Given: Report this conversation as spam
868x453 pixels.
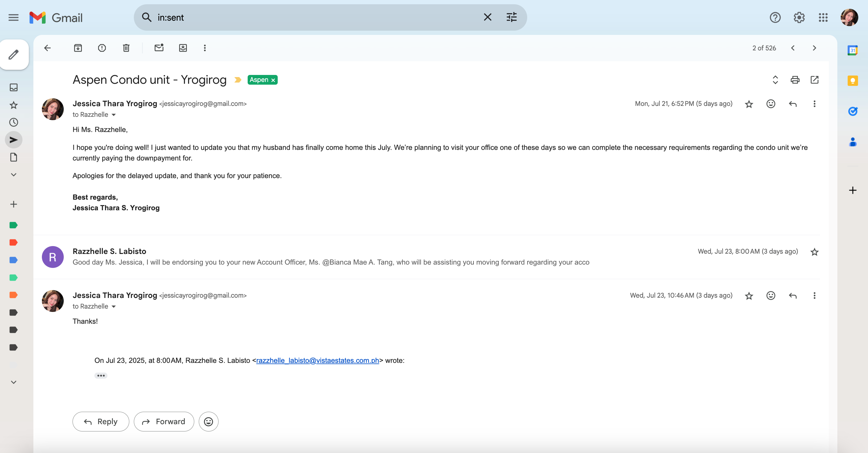Looking at the screenshot, I should 102,48.
